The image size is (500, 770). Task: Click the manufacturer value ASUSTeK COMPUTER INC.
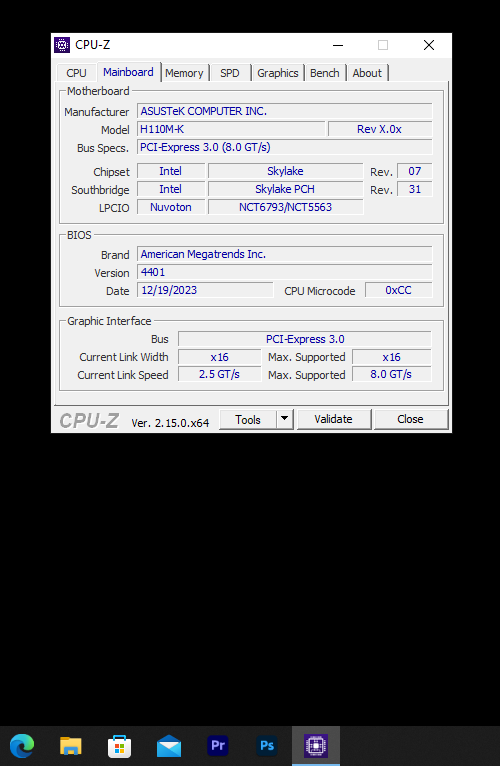click(284, 111)
